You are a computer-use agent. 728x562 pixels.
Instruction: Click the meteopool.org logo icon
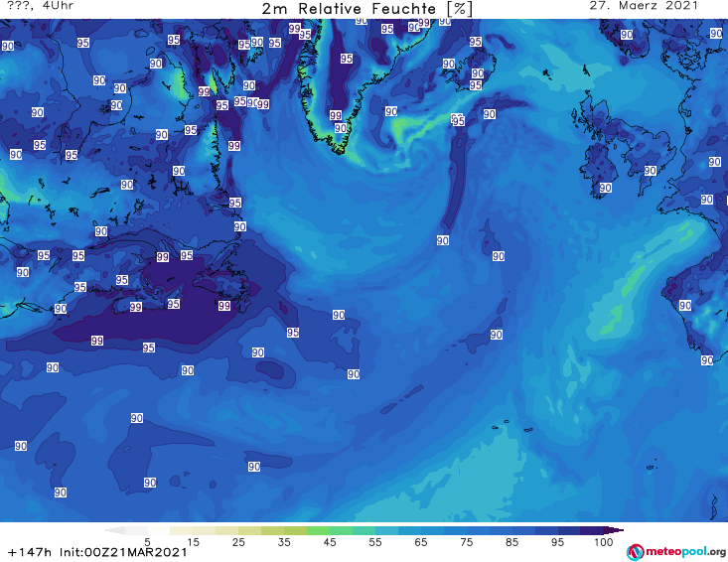635,552
